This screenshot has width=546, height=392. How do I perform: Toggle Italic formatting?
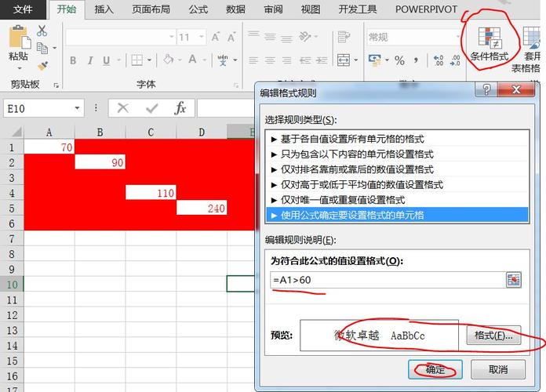90,60
